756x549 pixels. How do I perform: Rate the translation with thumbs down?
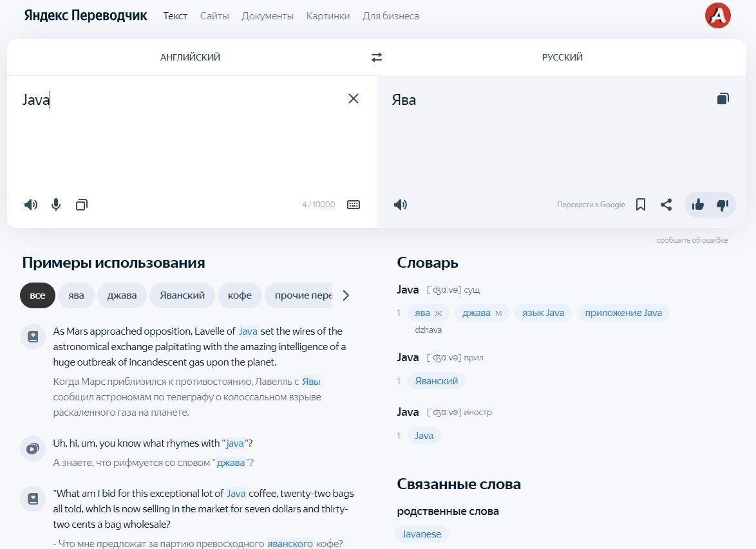coord(723,205)
